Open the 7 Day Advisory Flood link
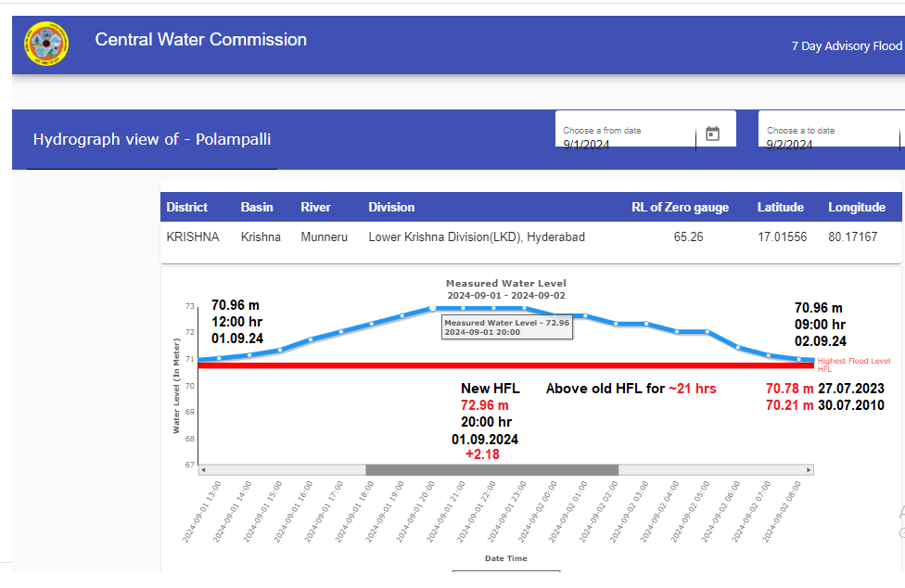 tap(846, 46)
